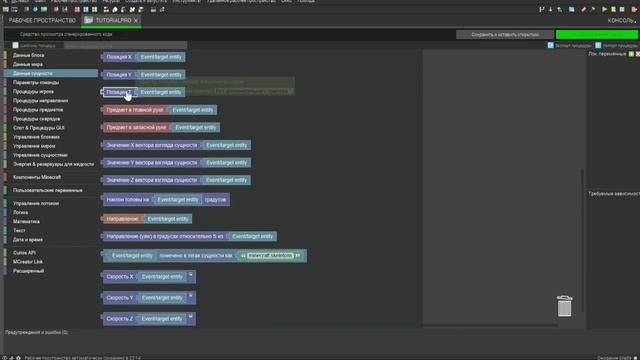640x360 pixels.
Task: Select the Curios API category
Action: click(x=24, y=253)
